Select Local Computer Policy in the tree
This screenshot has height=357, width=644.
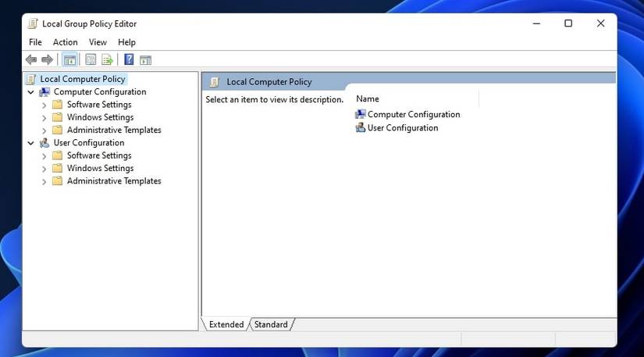coord(83,79)
